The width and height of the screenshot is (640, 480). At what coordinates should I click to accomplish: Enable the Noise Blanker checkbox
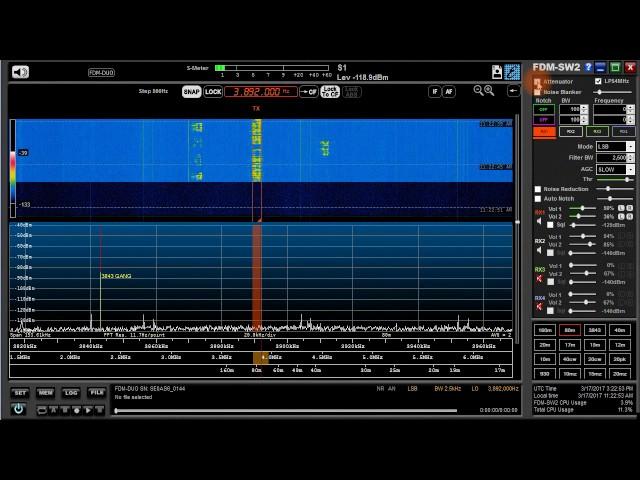click(x=537, y=92)
